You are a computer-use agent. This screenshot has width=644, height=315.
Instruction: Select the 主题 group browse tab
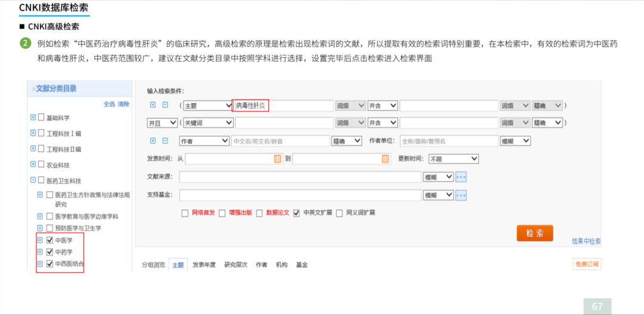178,265
